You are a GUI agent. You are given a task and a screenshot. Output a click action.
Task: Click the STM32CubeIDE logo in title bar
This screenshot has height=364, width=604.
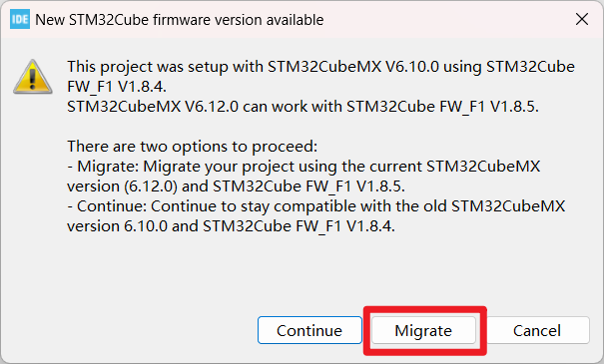[20, 19]
